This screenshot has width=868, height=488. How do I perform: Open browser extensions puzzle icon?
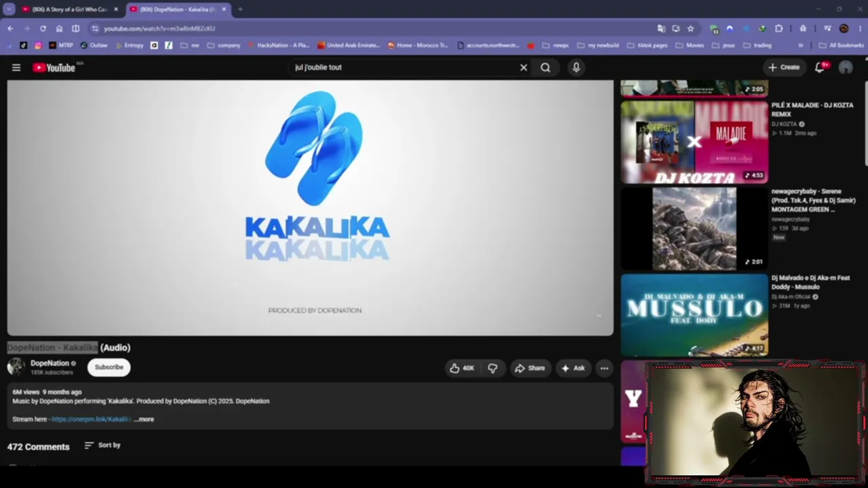[x=778, y=28]
